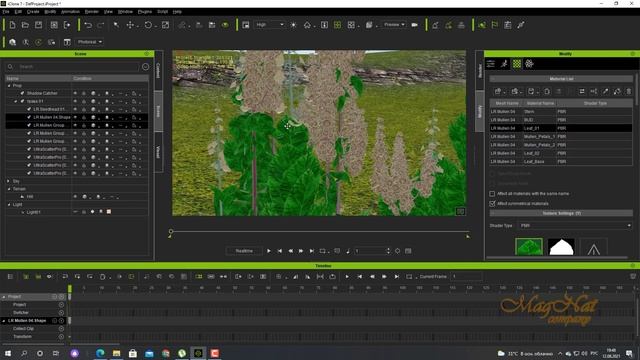Enable Affect all materials with same name
Screen dimensions: 640x360
coord(492,193)
